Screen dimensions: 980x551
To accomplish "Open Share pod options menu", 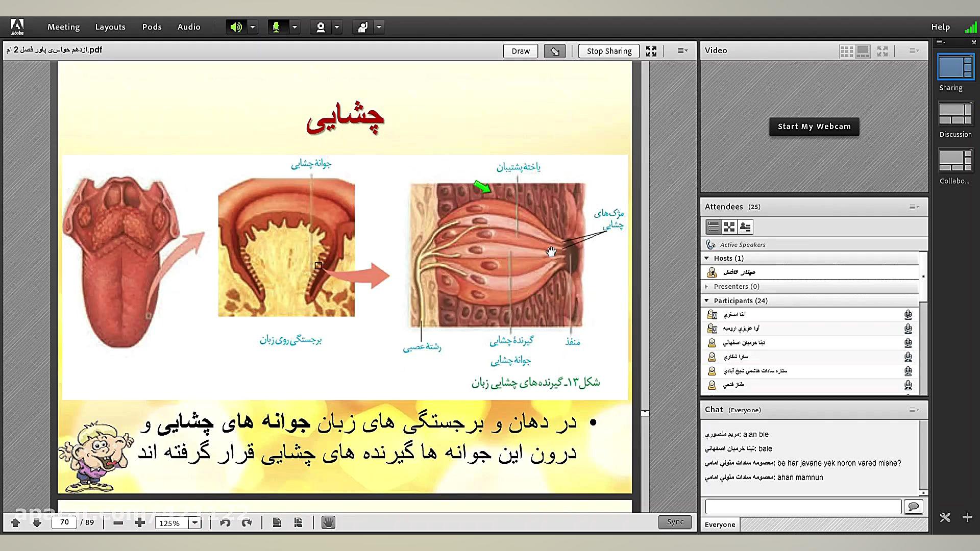I will point(682,51).
